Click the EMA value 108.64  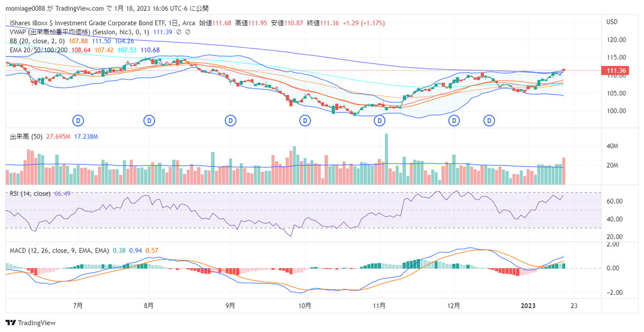tap(81, 50)
